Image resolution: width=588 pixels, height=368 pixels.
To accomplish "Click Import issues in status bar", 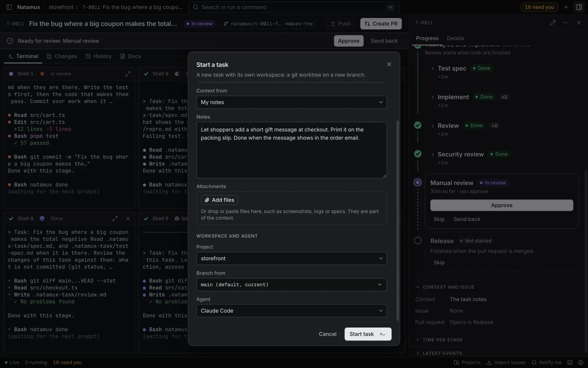I will [506, 362].
